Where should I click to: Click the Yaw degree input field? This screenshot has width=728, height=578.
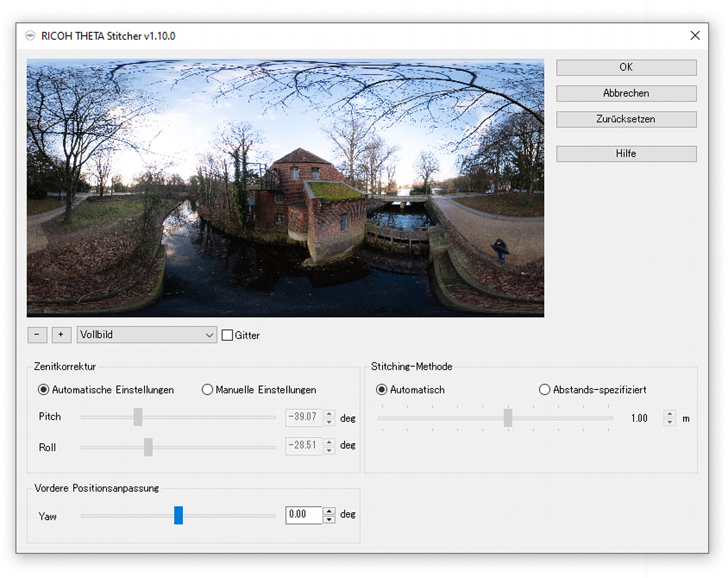point(304,515)
